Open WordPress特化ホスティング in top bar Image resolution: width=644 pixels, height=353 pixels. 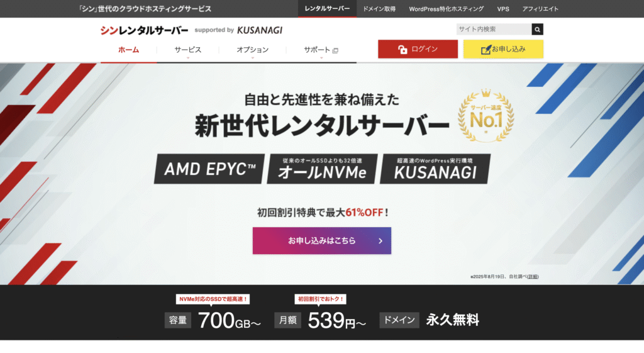(x=446, y=9)
